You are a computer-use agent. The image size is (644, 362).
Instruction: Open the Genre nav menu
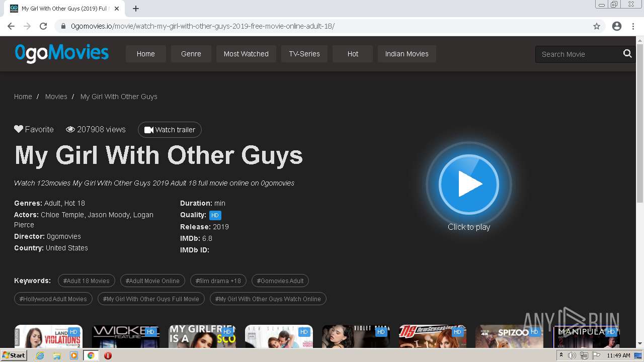pos(191,54)
